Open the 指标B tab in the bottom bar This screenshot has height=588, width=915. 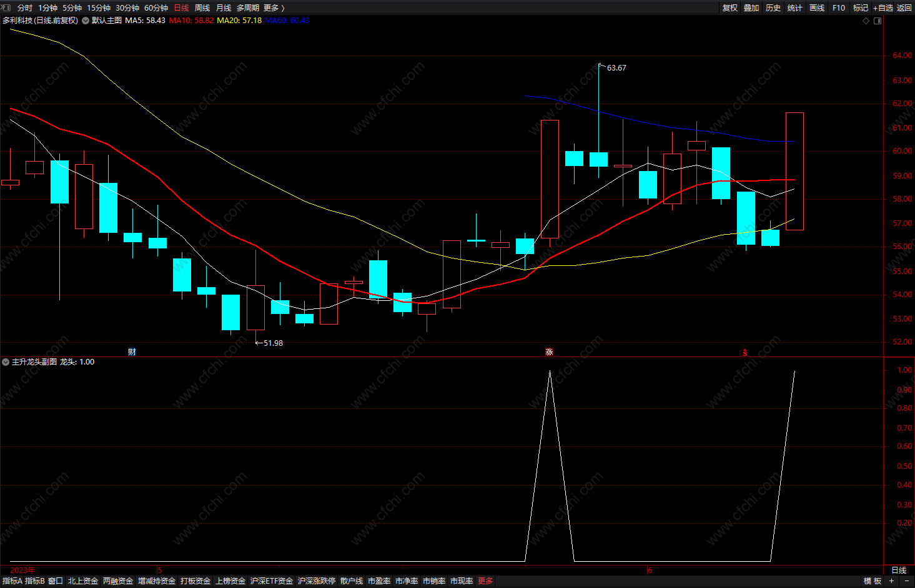tap(35, 581)
